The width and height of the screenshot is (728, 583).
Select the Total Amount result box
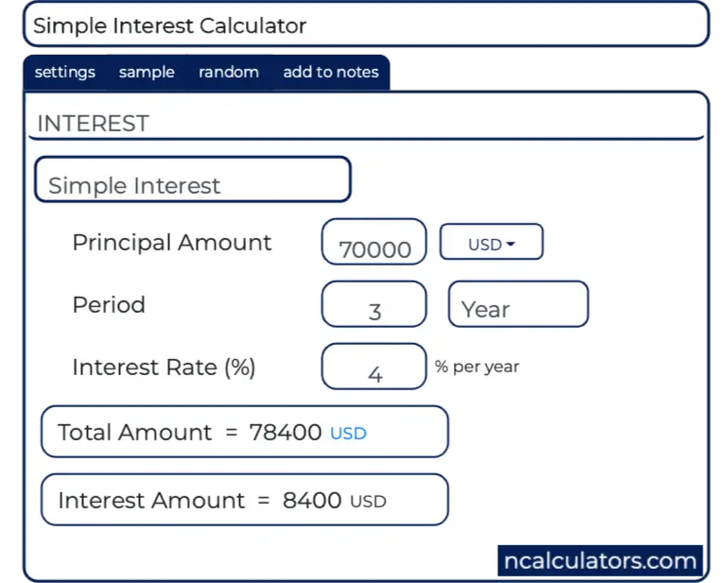pos(244,433)
